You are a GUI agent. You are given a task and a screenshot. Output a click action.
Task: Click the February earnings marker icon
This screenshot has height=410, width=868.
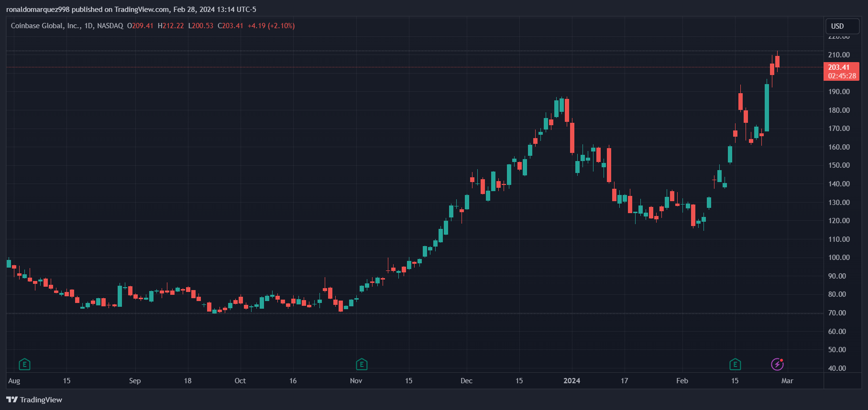point(735,365)
